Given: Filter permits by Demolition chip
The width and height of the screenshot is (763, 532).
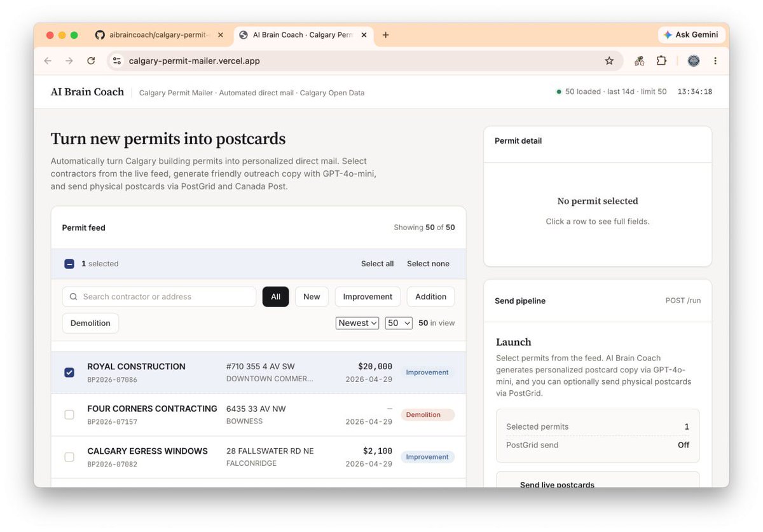Looking at the screenshot, I should (x=90, y=323).
